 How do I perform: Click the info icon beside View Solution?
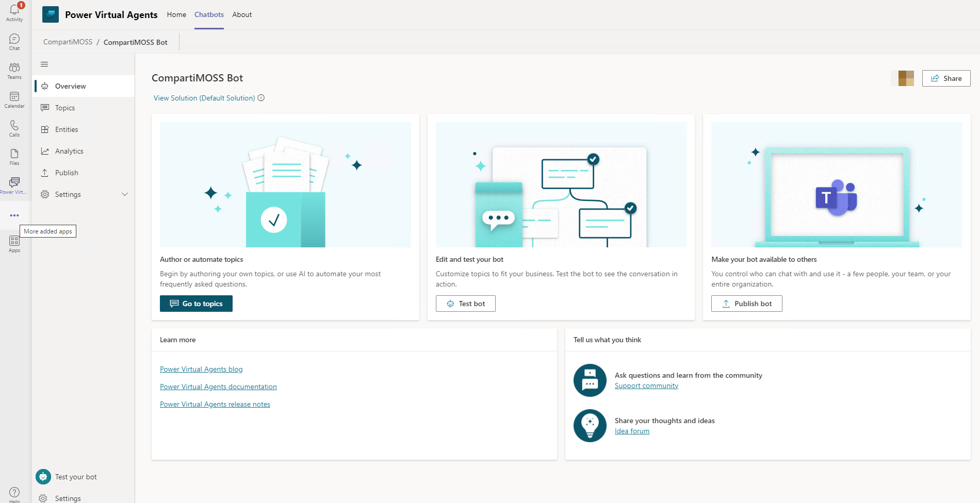[x=261, y=98]
